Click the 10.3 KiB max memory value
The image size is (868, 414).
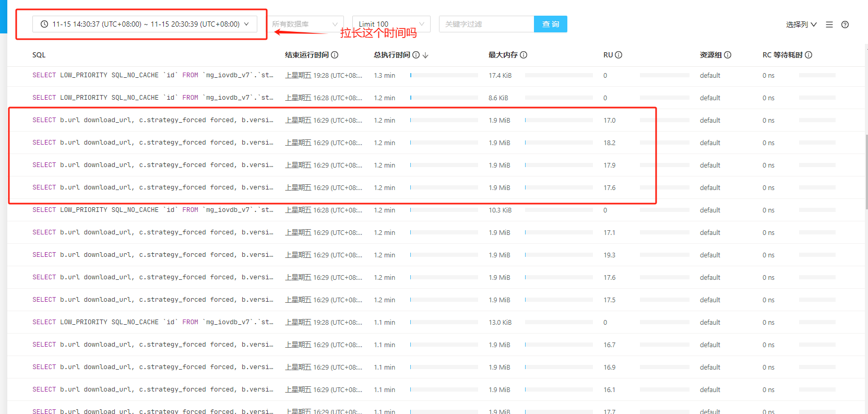(500, 210)
